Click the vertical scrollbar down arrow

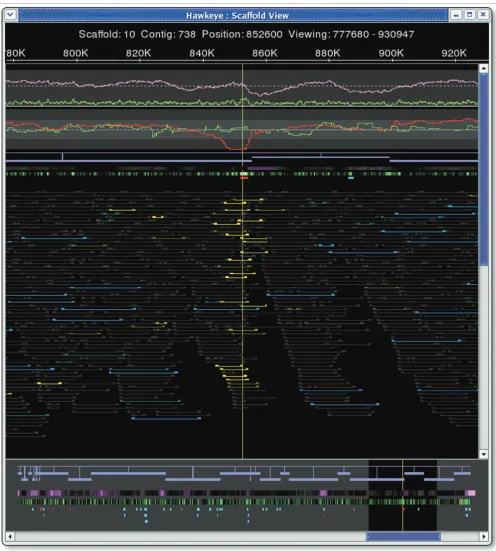click(x=484, y=454)
